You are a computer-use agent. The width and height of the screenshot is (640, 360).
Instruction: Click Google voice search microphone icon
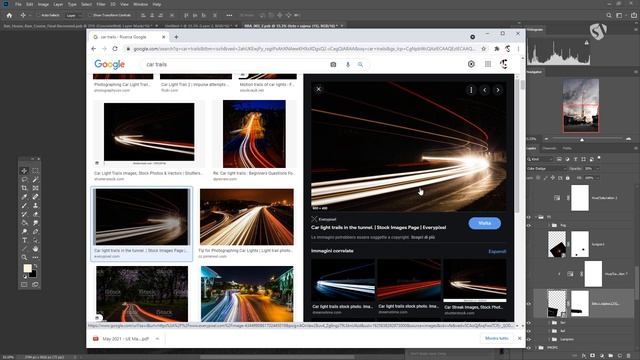348,64
